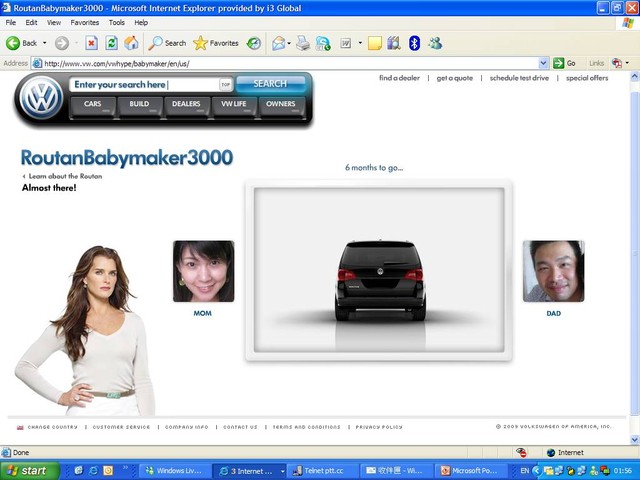Click the Edit with Word icon
The height and width of the screenshot is (480, 640).
pos(346,43)
